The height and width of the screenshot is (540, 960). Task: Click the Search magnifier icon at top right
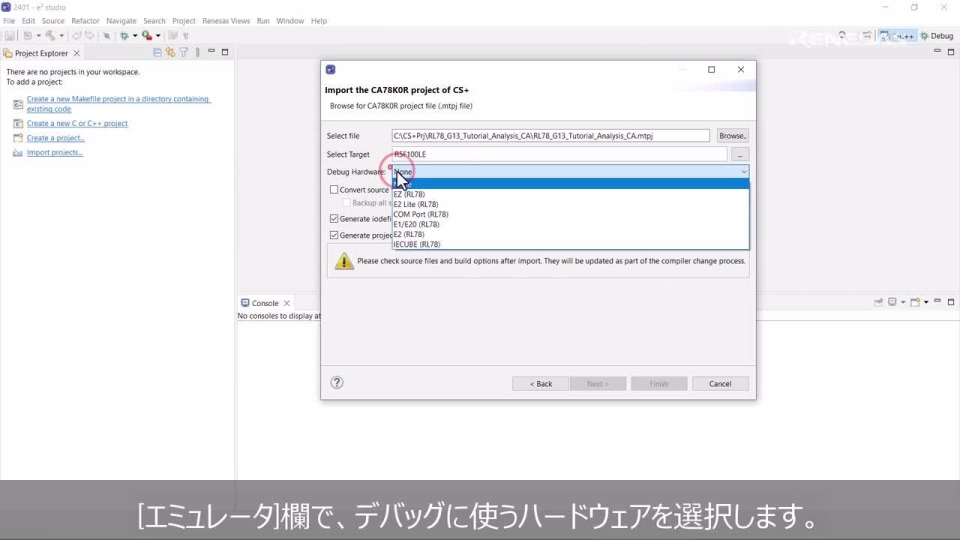[x=842, y=36]
